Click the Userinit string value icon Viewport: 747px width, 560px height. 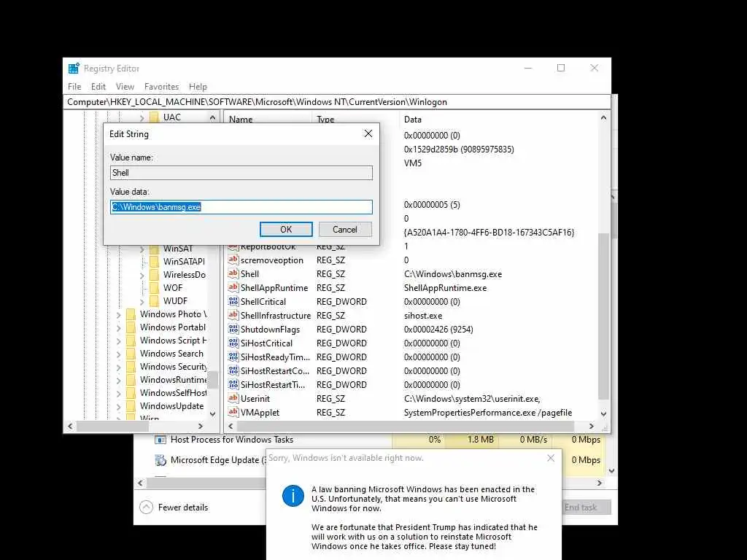click(233, 399)
